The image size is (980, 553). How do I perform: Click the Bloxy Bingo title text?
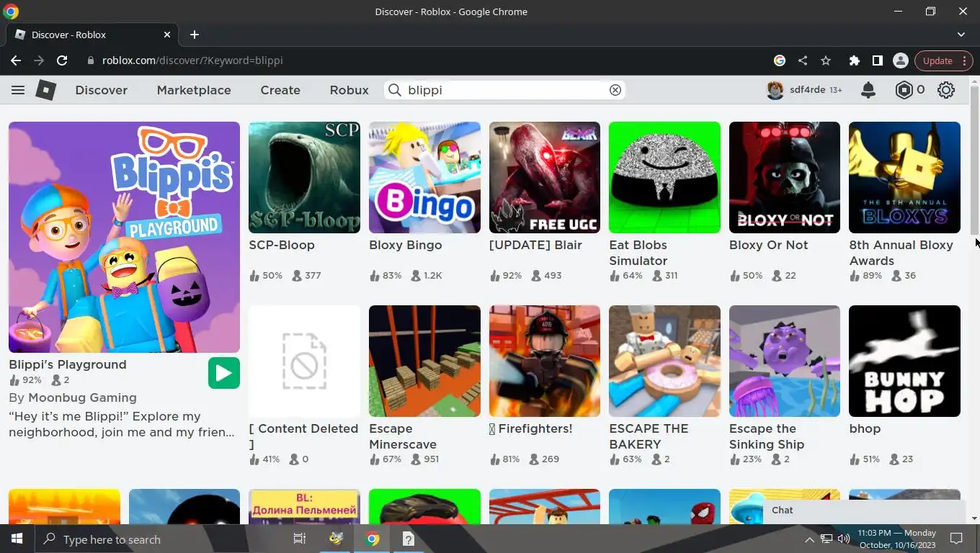406,245
